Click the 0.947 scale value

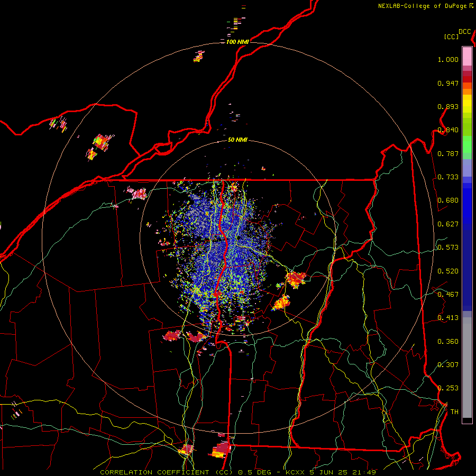(x=448, y=83)
